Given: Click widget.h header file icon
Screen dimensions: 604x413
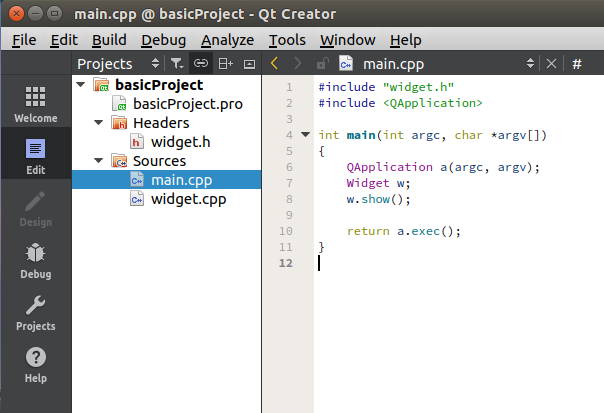Looking at the screenshot, I should click(137, 142).
